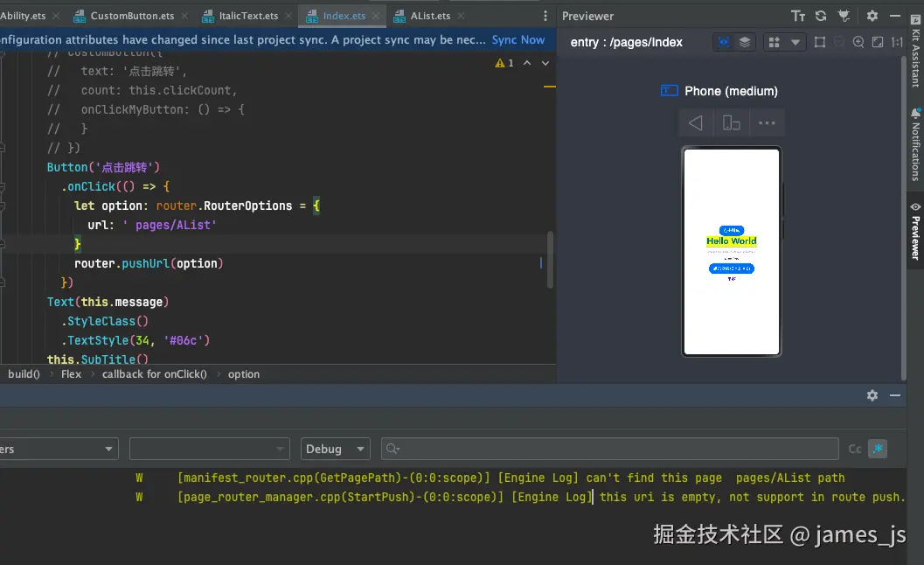Go to previous problem with up arrow
924x565 pixels.
coord(527,62)
